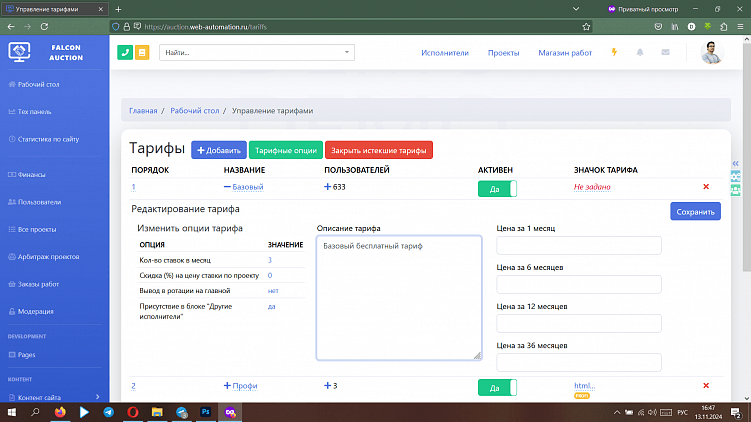Open Photoshop from the Windows taskbar
The height and width of the screenshot is (422, 751).
click(207, 411)
